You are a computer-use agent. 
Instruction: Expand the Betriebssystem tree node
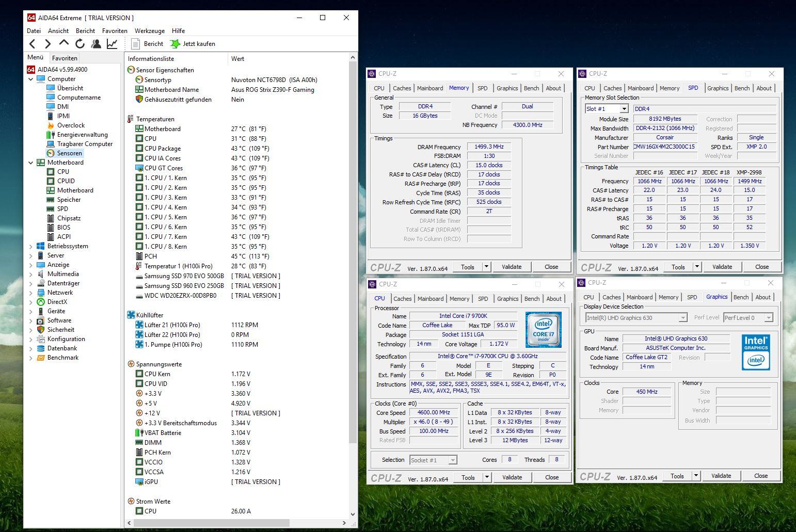click(x=31, y=246)
